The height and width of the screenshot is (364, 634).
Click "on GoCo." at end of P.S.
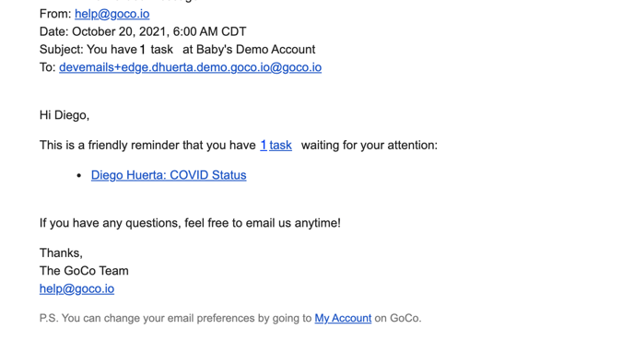click(398, 318)
